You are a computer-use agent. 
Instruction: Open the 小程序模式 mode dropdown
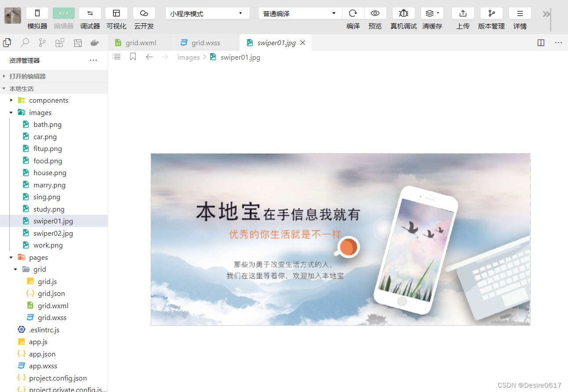tap(208, 13)
